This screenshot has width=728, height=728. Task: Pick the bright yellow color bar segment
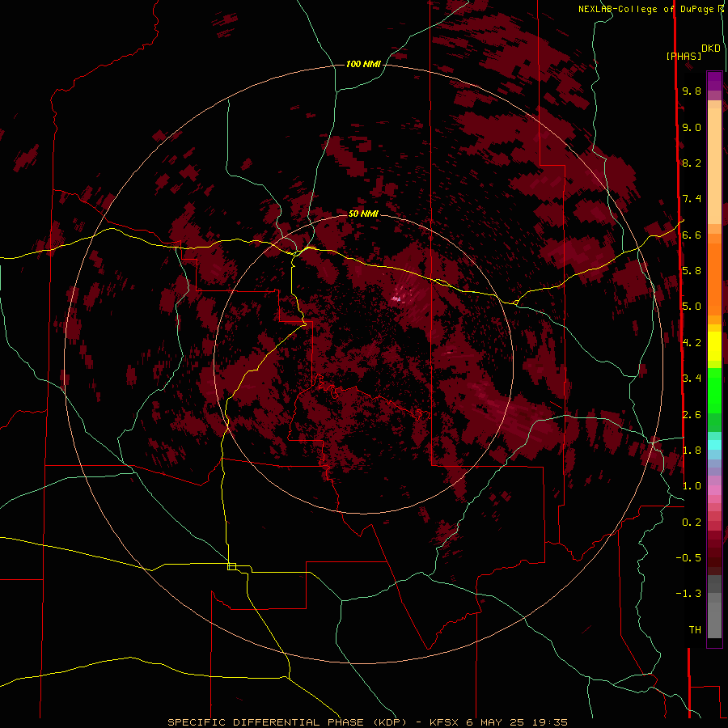click(714, 346)
